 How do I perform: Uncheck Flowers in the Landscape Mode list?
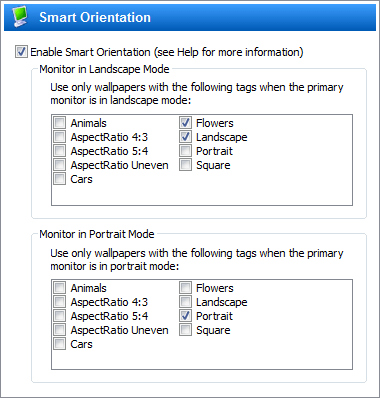pyautogui.click(x=185, y=123)
